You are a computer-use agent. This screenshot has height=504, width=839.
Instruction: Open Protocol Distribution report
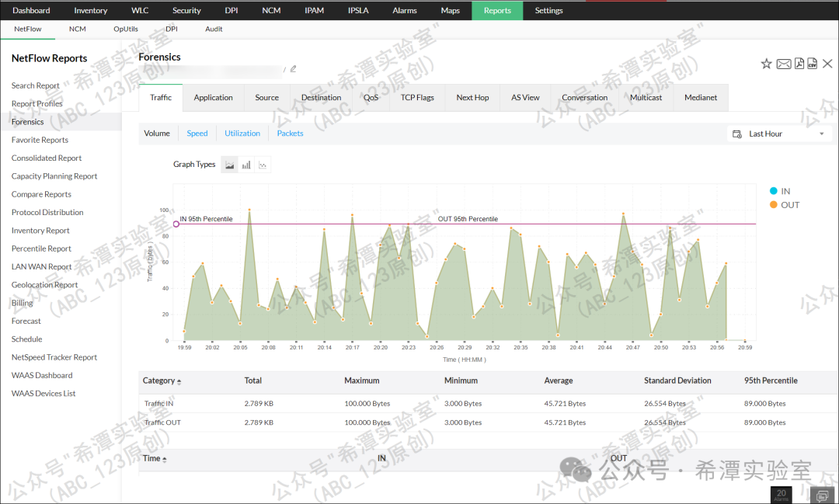tap(47, 213)
